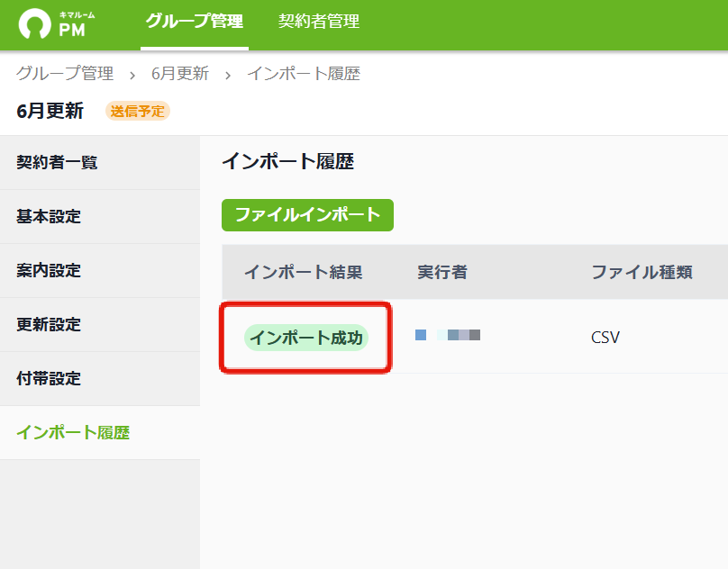Click the インポート履歴 section heading
The width and height of the screenshot is (728, 569).
(288, 161)
